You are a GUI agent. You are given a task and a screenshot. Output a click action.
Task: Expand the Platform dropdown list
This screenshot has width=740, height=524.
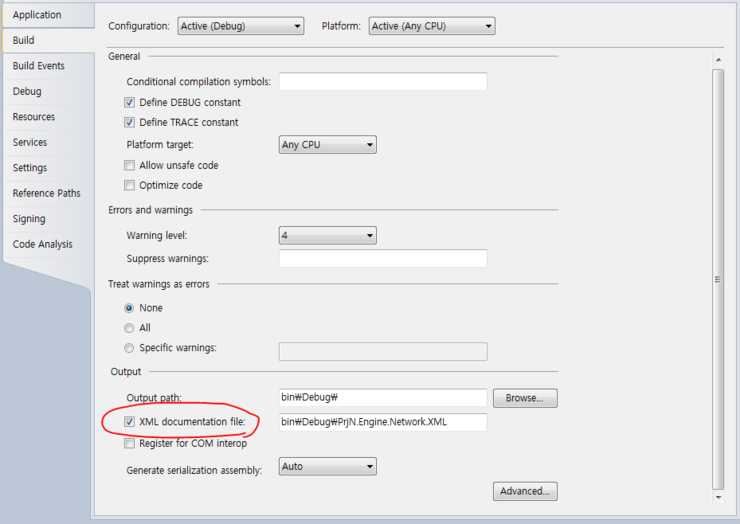431,26
